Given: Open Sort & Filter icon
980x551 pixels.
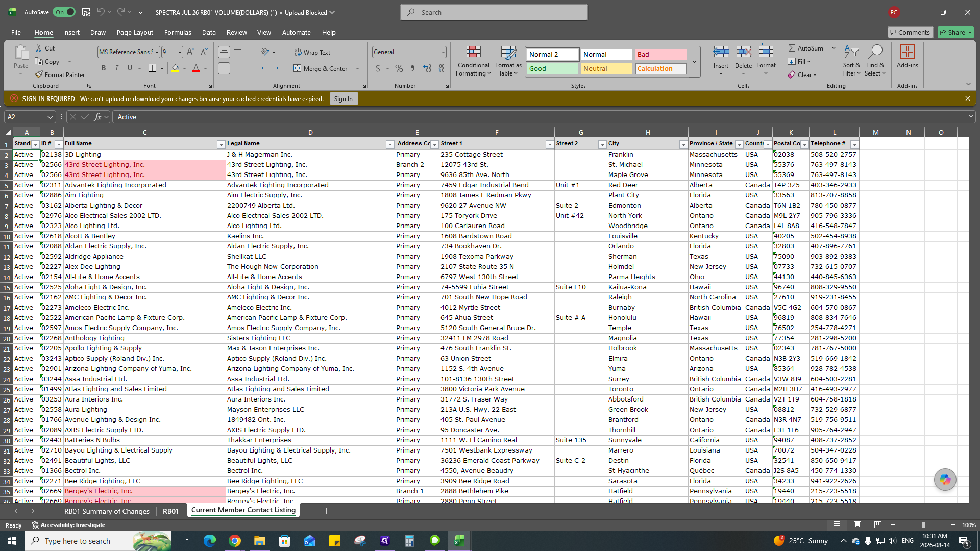Looking at the screenshot, I should click(851, 52).
